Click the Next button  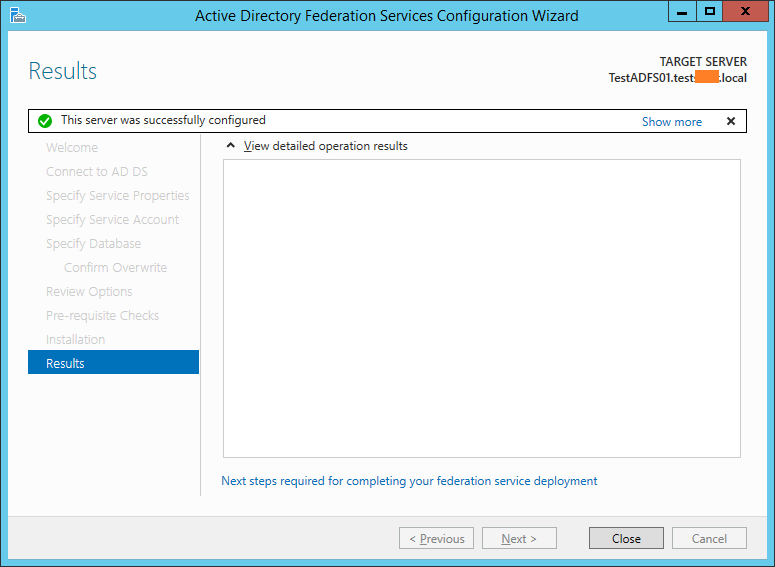518,538
